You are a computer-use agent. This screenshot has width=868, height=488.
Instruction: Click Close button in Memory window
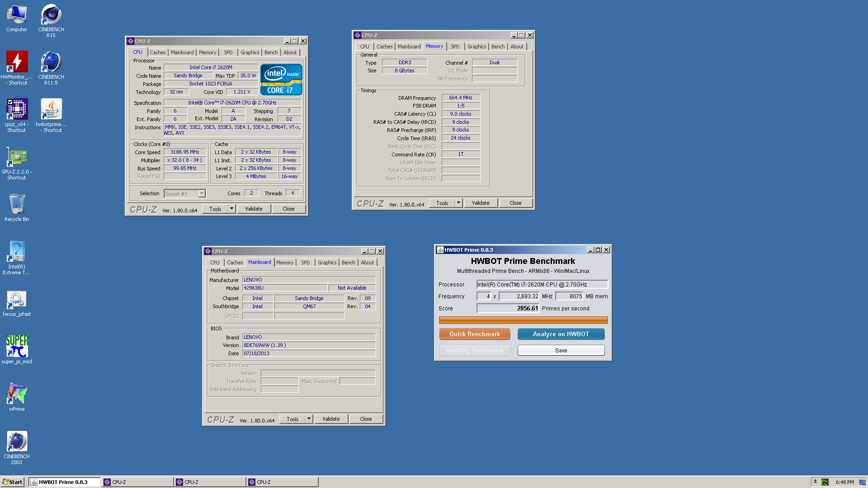click(515, 203)
